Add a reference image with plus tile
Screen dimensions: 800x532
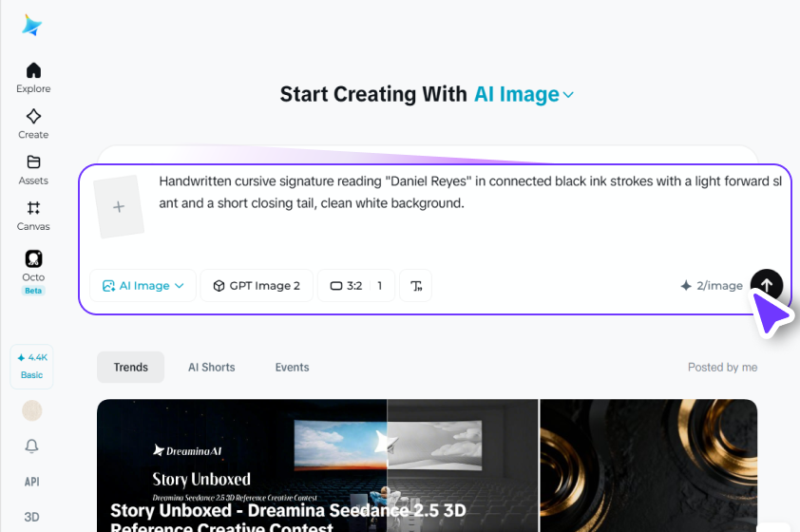pos(119,206)
